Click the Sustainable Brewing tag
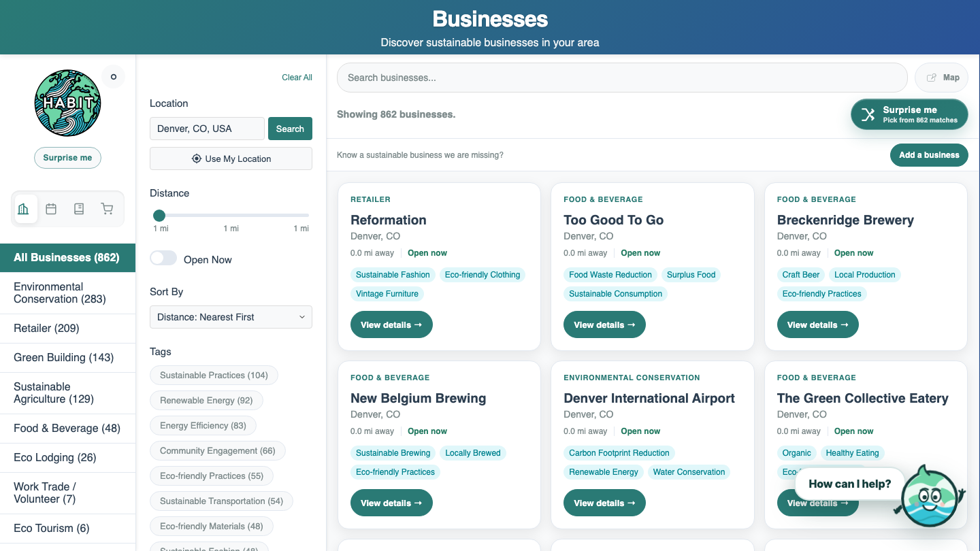980x551 pixels. (393, 453)
